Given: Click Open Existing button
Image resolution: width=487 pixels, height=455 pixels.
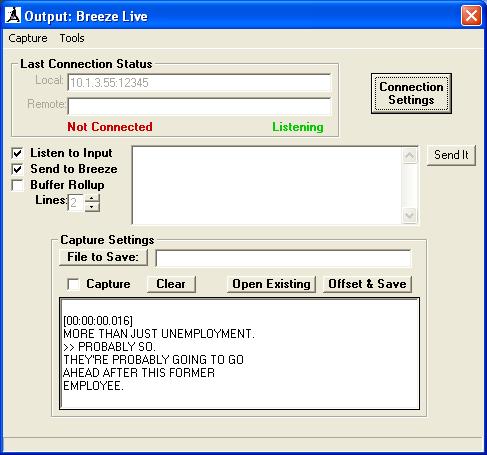Looking at the screenshot, I should point(271,284).
